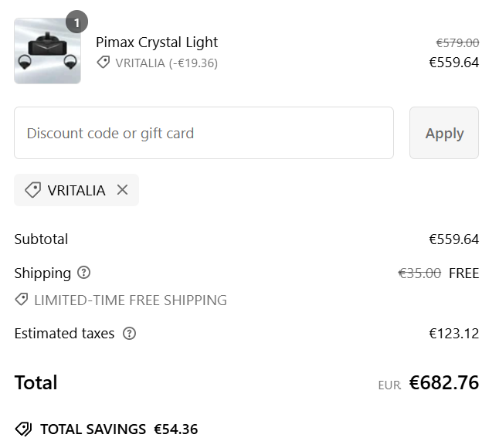Select the Pimax Crystal Light product title
Screen dimensions: 499x448
tap(157, 42)
